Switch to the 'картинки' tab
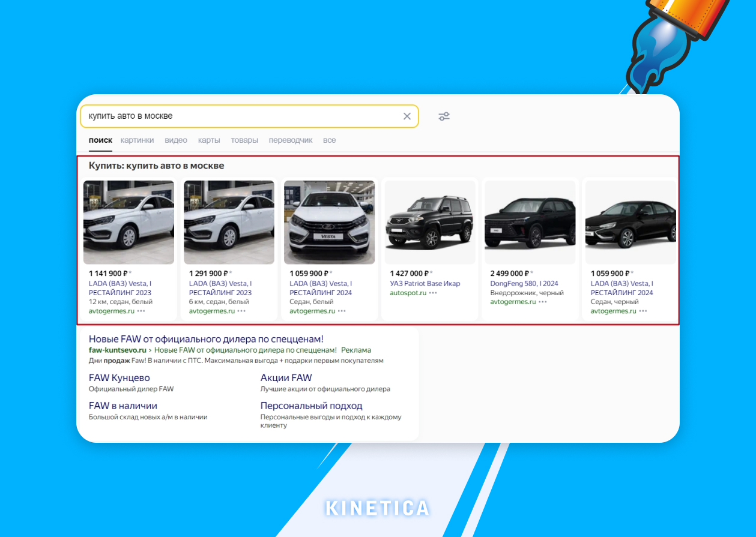 tap(137, 140)
